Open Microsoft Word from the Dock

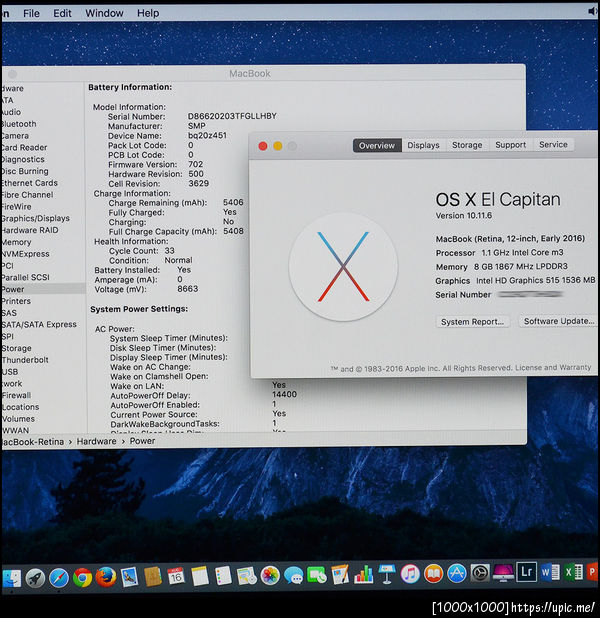550,572
